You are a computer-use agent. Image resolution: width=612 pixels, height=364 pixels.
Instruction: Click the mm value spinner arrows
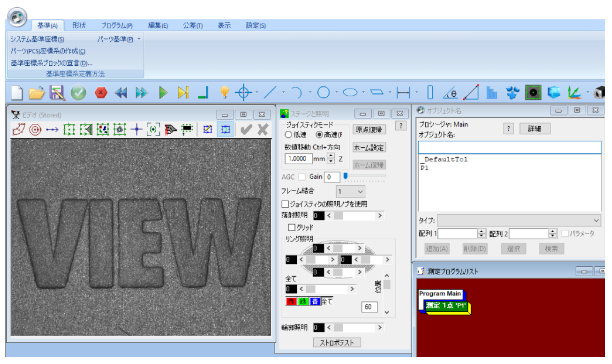point(331,158)
